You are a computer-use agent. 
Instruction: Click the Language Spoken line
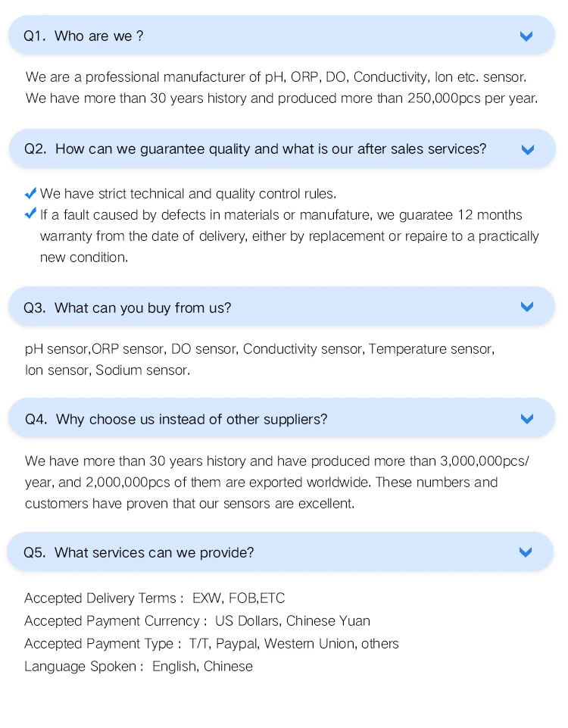[x=139, y=666]
